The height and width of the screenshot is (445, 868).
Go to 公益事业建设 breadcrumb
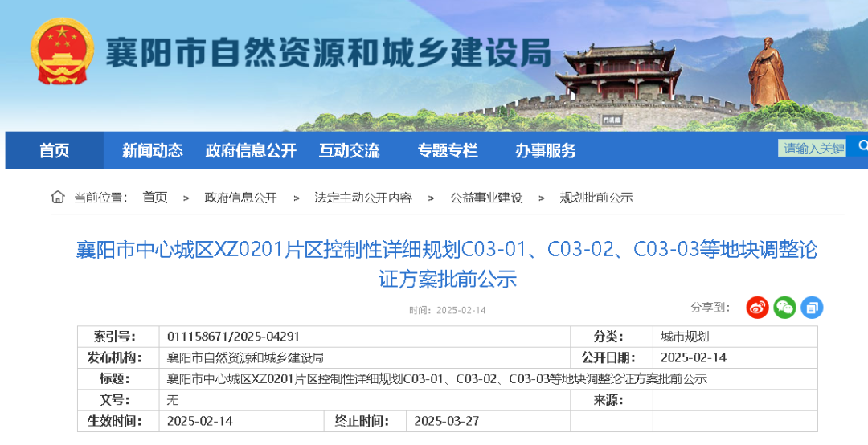coord(486,198)
